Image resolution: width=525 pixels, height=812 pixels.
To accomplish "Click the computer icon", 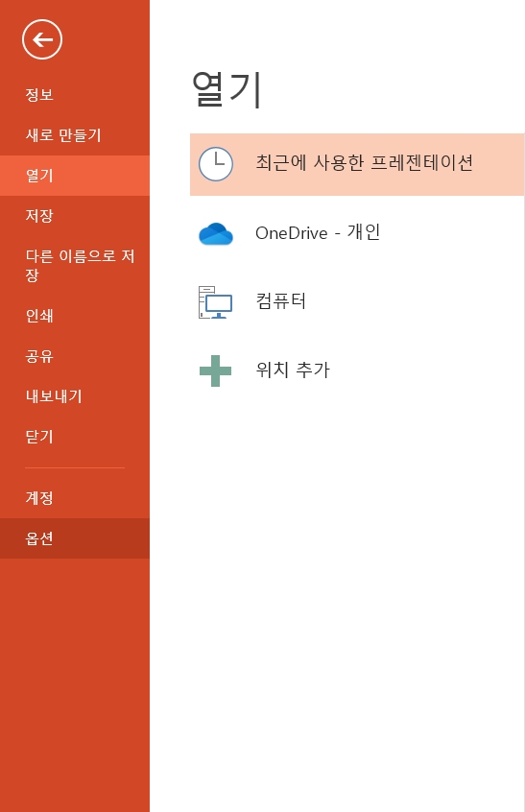I will point(215,302).
